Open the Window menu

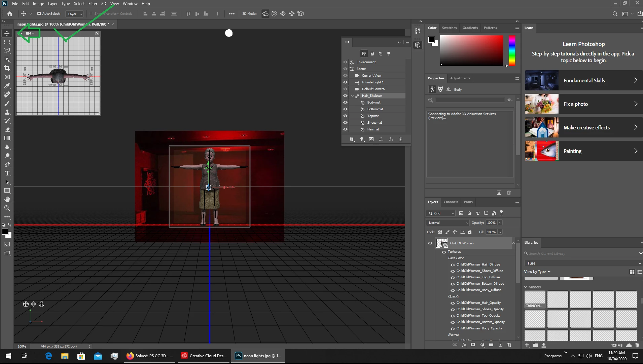[x=130, y=4]
